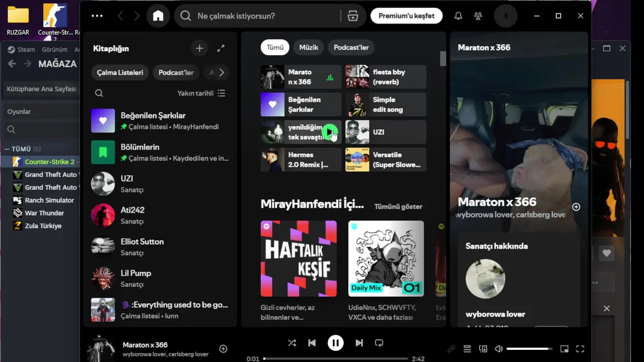
Task: Connect to a device
Action: [483, 349]
